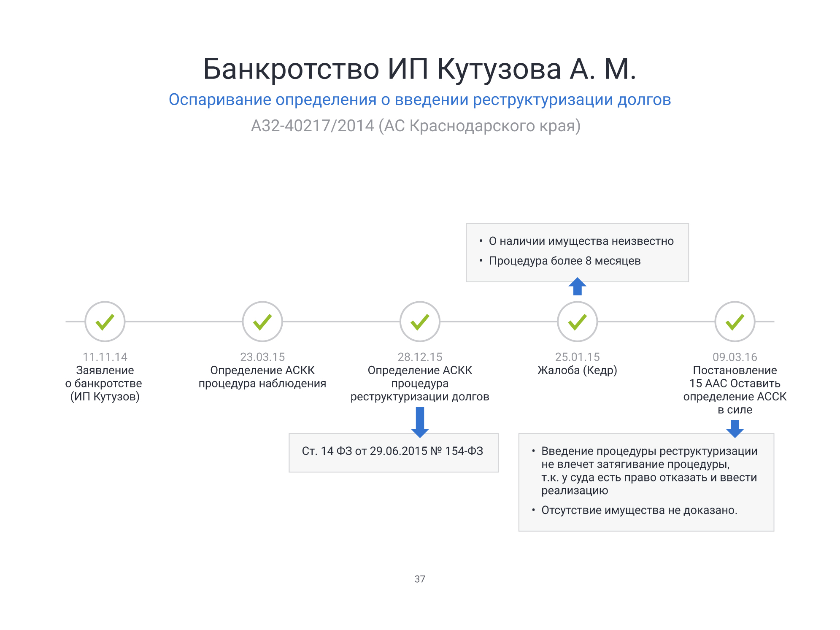Click the bullet 'Отсутствие имущества не доказано'
Screen dimensions: 840x630
pos(639,510)
